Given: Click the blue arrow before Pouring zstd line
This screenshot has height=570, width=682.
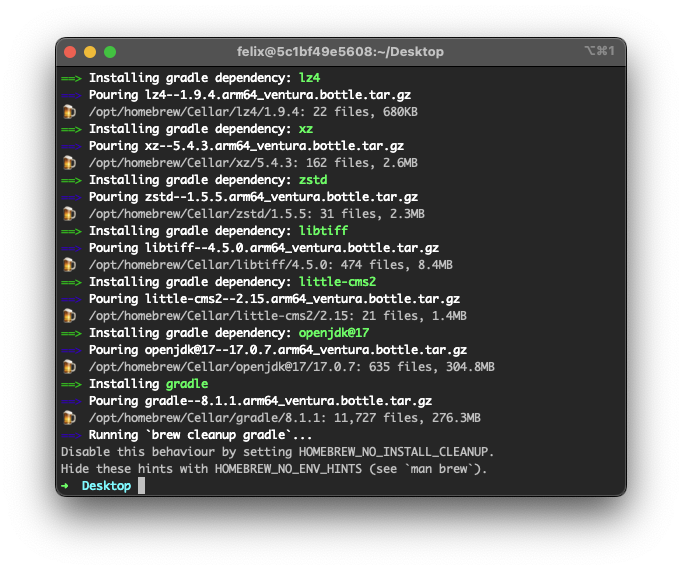Looking at the screenshot, I should point(71,198).
